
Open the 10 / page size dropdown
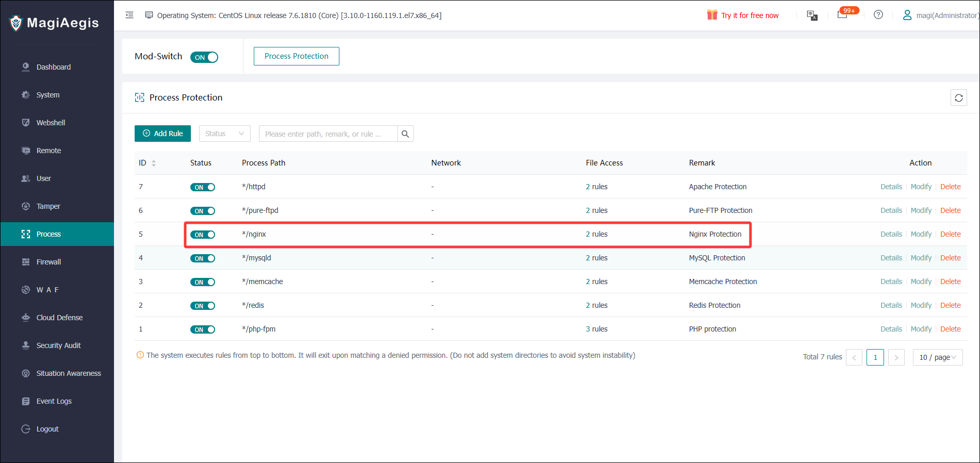click(938, 357)
